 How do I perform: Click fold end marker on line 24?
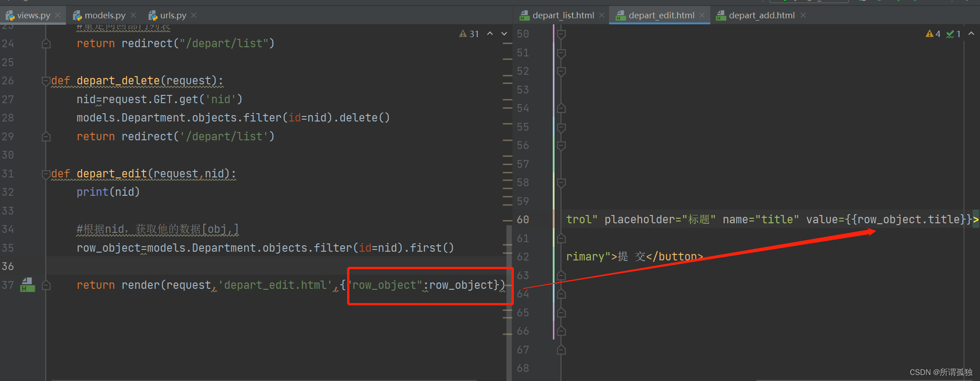click(46, 44)
